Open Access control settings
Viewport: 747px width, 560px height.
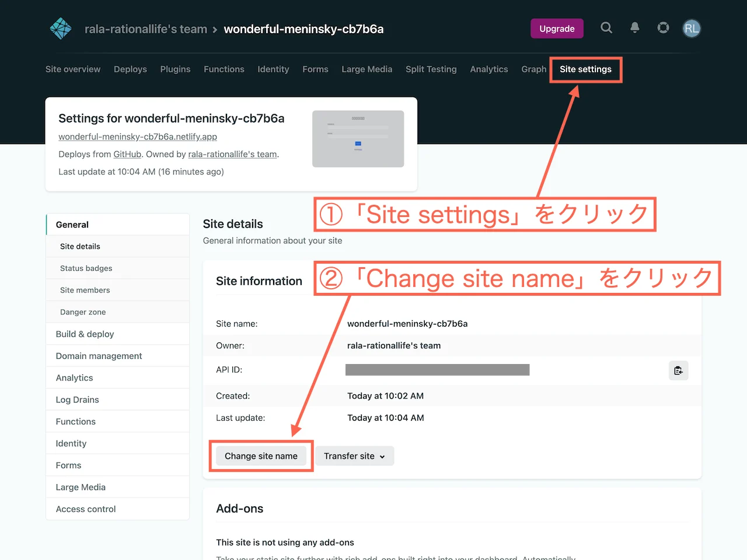(x=118, y=509)
